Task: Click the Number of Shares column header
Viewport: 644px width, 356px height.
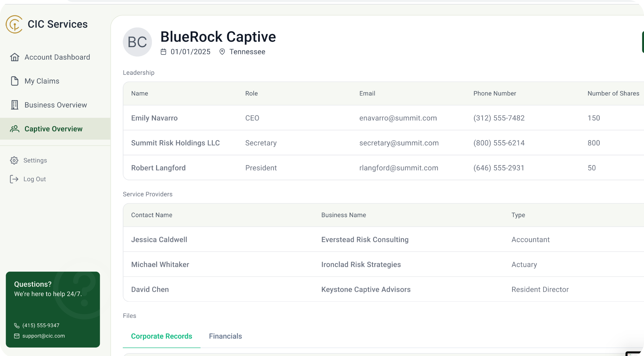Action: pyautogui.click(x=613, y=93)
